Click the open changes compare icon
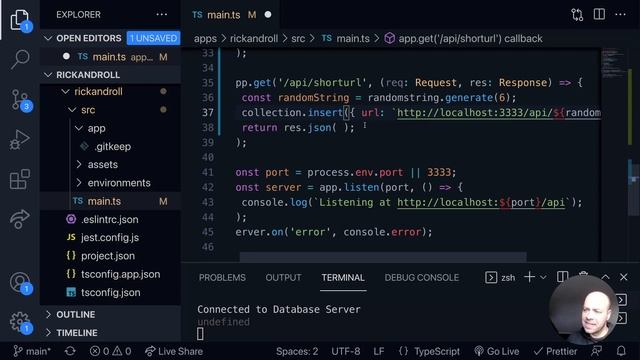 coord(577,15)
